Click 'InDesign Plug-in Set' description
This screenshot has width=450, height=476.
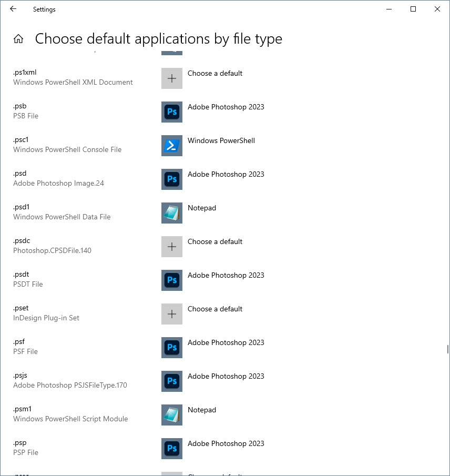[x=46, y=318]
